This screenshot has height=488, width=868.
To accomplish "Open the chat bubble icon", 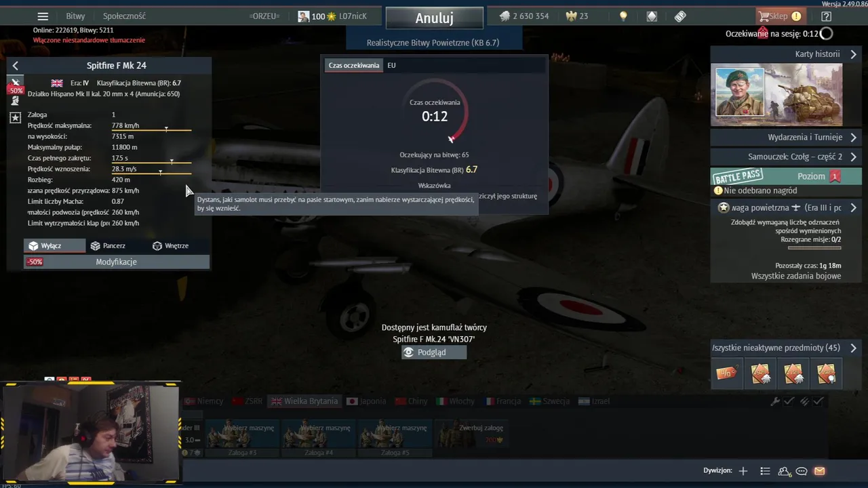I will (802, 471).
